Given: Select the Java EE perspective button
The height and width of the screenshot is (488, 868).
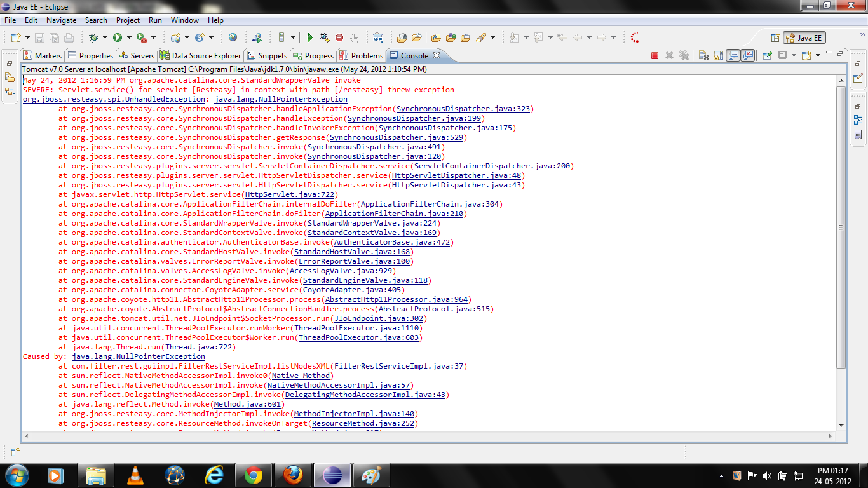Looking at the screenshot, I should pos(804,37).
